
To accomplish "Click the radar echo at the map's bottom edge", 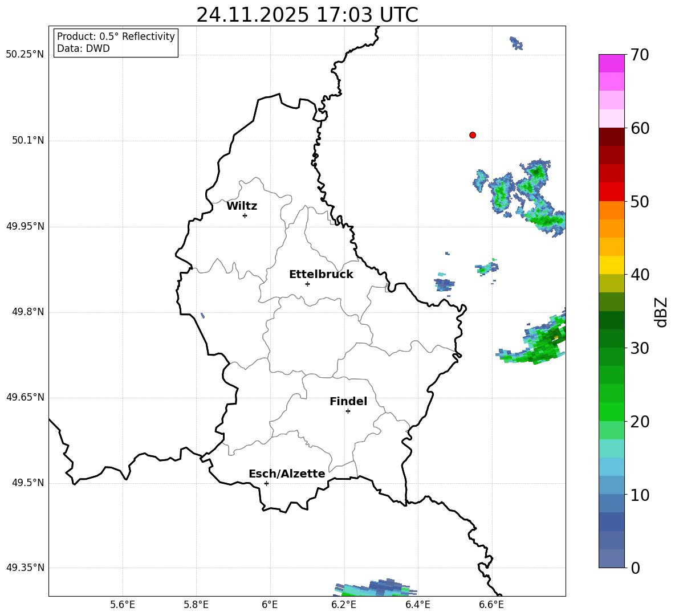I will pos(375,588).
